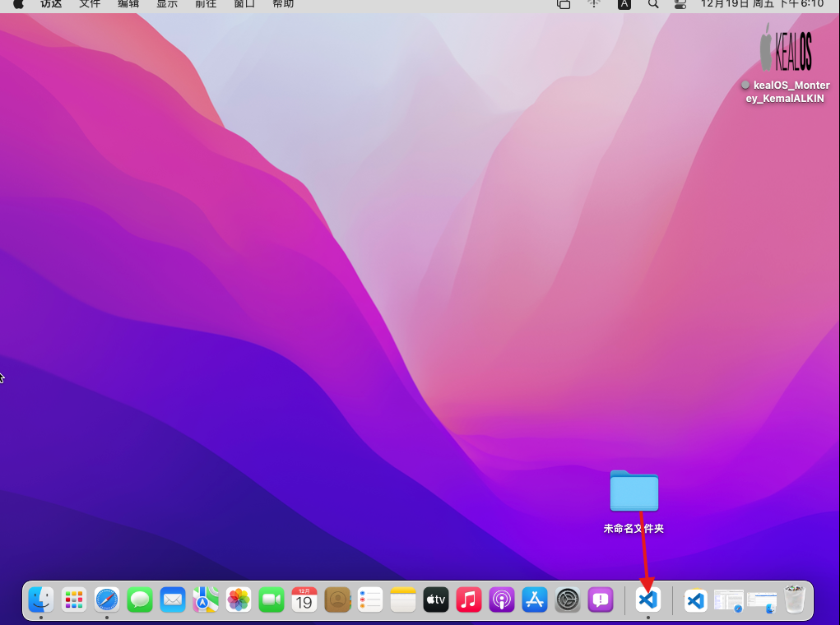Screen dimensions: 840x625
Task: Open the Photos app
Action: [239, 600]
